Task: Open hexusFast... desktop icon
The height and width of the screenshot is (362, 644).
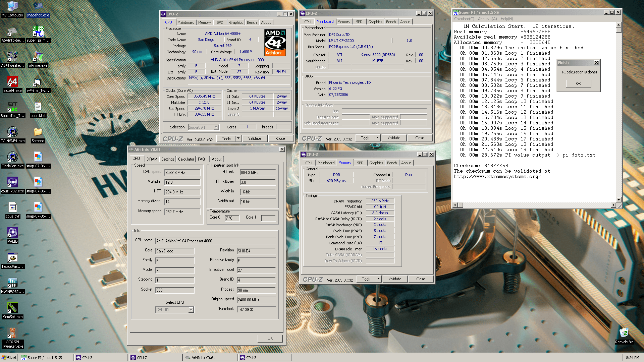Action: point(12,260)
